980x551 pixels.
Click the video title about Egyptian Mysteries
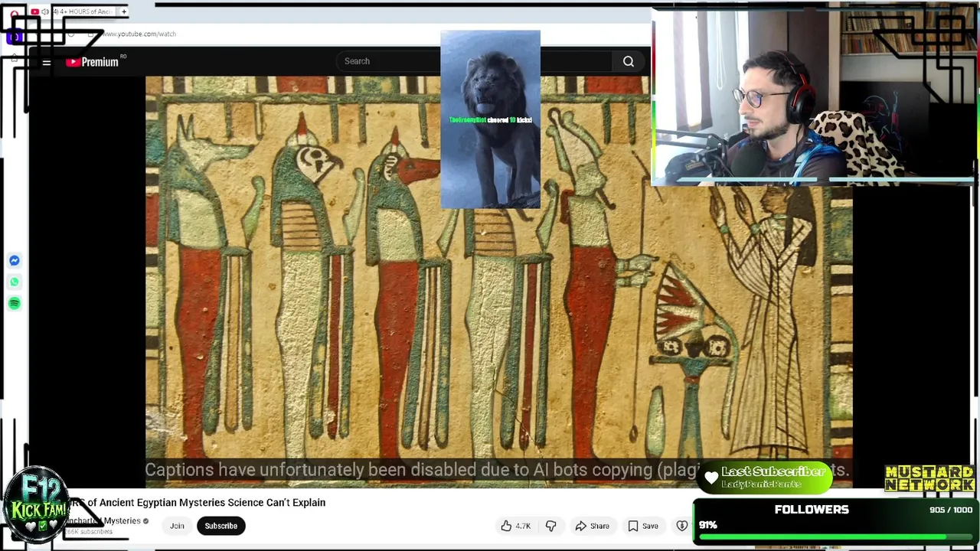pos(198,503)
